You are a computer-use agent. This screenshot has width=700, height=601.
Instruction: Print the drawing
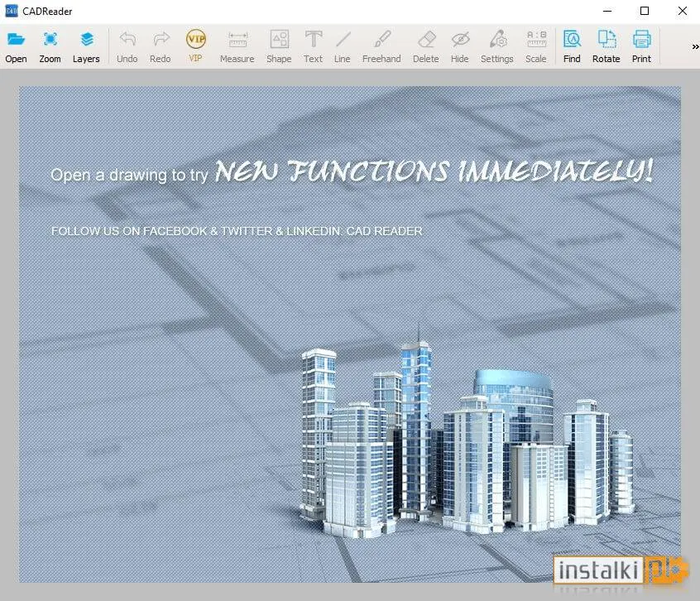click(x=641, y=47)
